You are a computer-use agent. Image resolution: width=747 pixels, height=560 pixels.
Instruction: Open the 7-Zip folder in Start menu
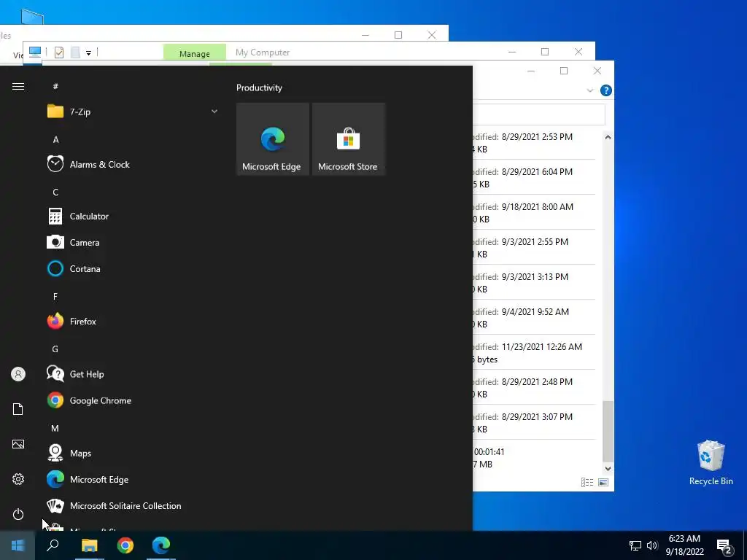pyautogui.click(x=132, y=112)
